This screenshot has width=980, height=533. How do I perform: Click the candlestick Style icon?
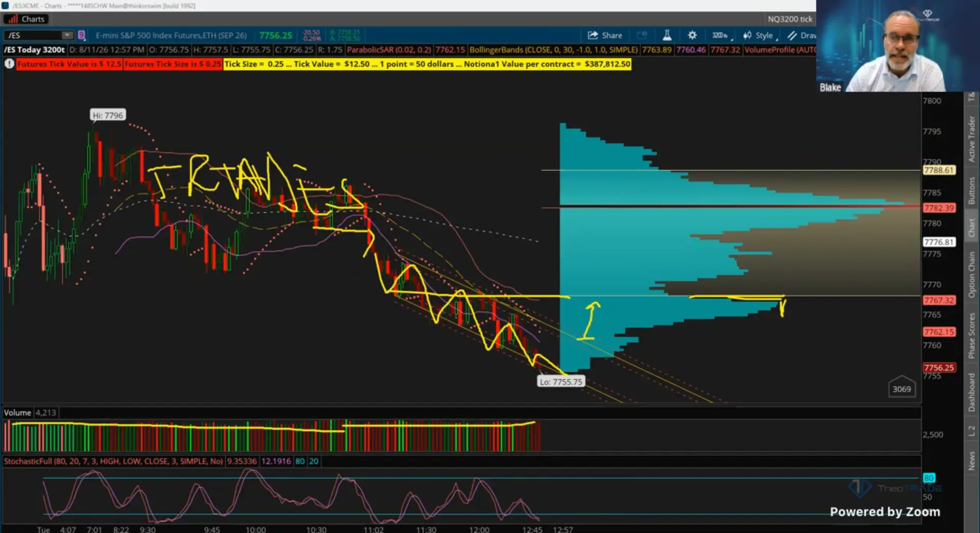coord(747,35)
